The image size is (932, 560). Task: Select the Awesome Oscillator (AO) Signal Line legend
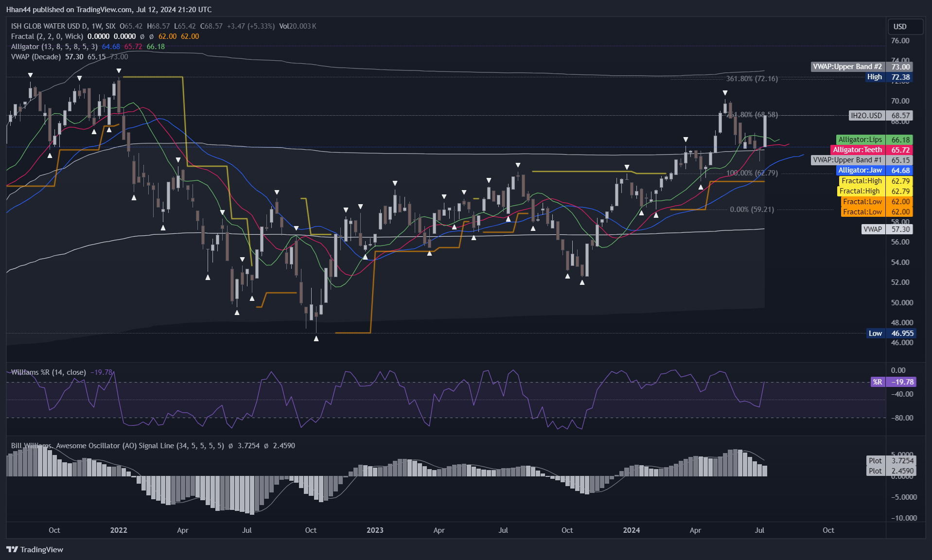click(x=118, y=446)
